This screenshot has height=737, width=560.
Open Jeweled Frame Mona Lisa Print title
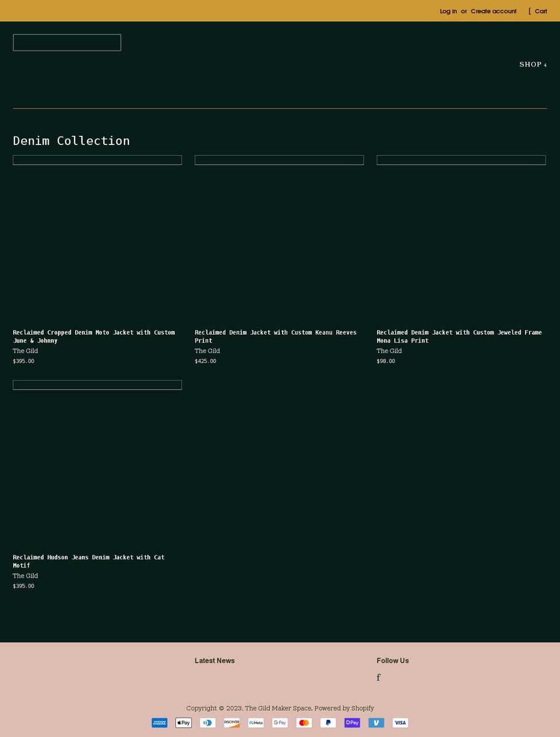click(x=459, y=336)
